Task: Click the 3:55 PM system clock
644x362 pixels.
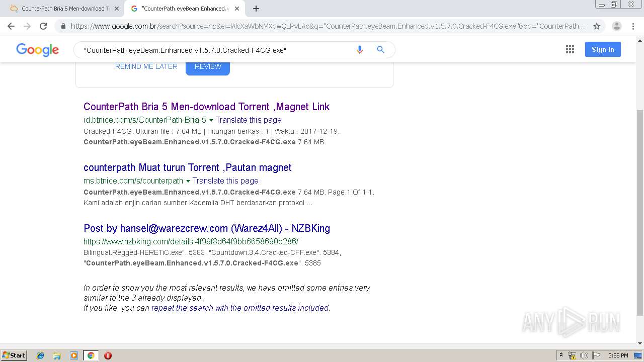Action: tap(618, 355)
